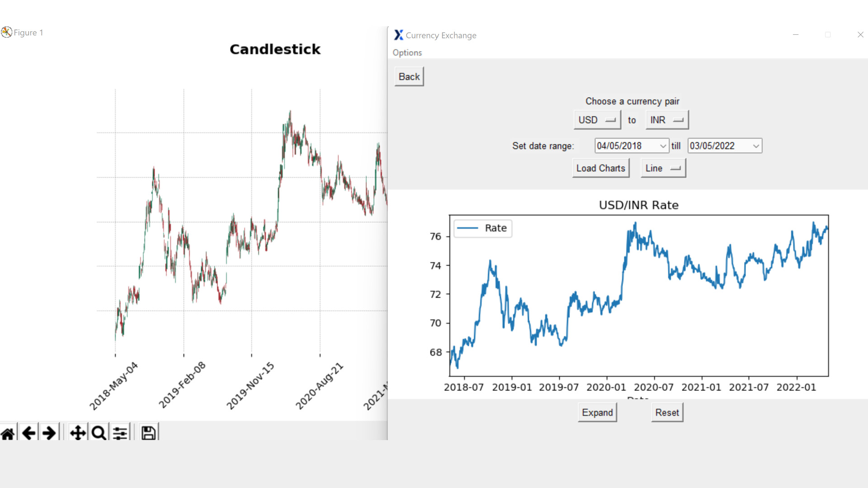Go forward to next view in Figure 1
Image resolution: width=868 pixels, height=488 pixels.
49,433
